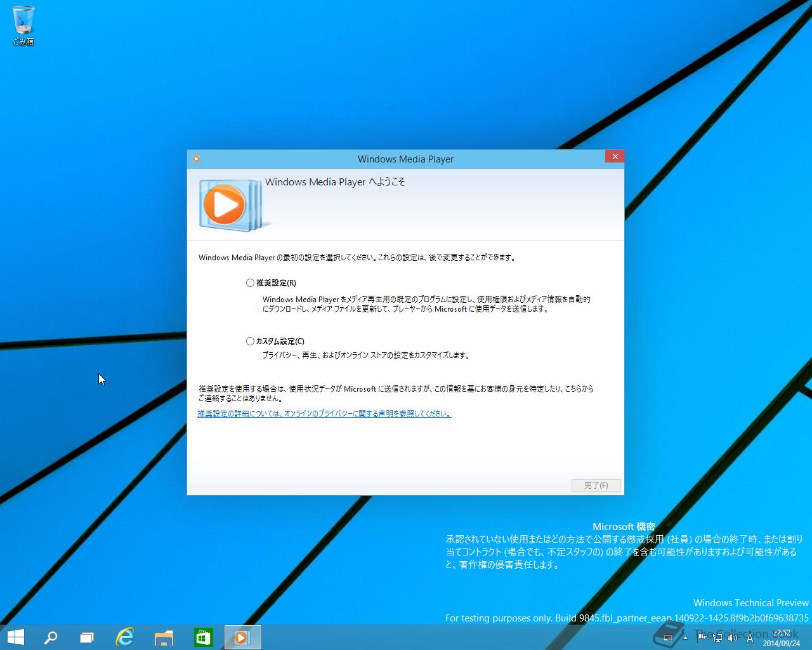Open Action Center flag icon

click(x=702, y=638)
